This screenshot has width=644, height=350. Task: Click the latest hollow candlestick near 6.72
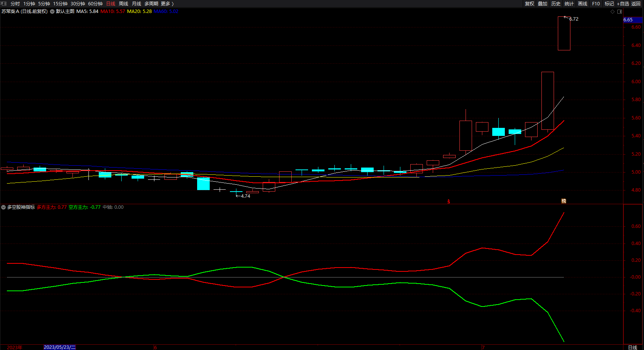point(564,33)
